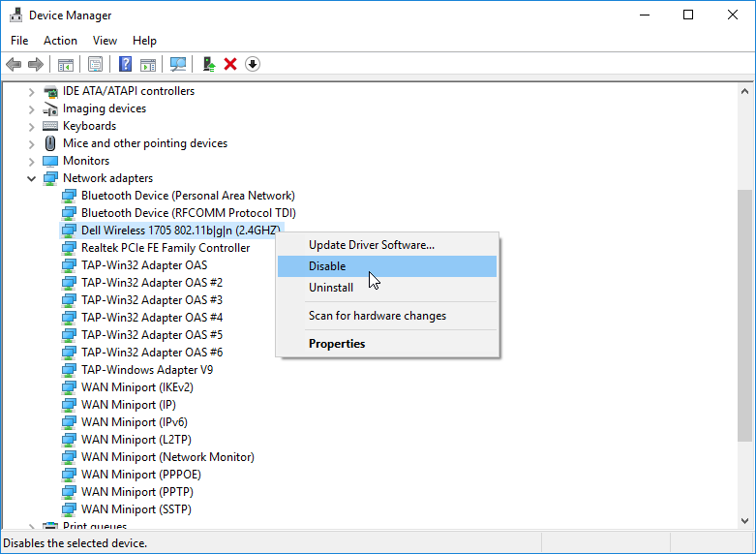Click the Show/Hide Console Tree icon
Image resolution: width=756 pixels, height=554 pixels.
(x=66, y=64)
